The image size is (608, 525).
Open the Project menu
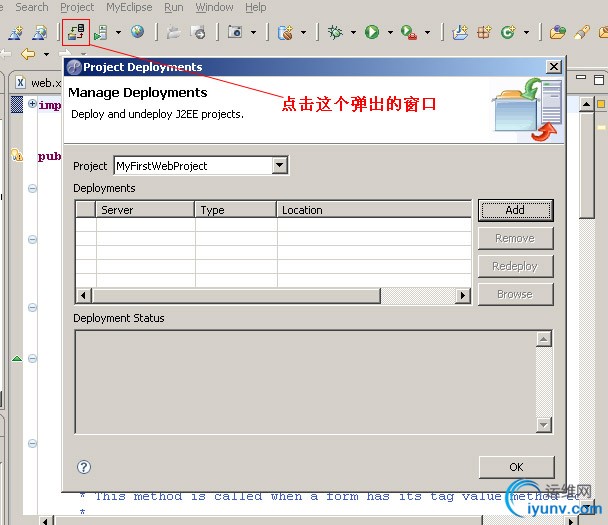tap(77, 7)
